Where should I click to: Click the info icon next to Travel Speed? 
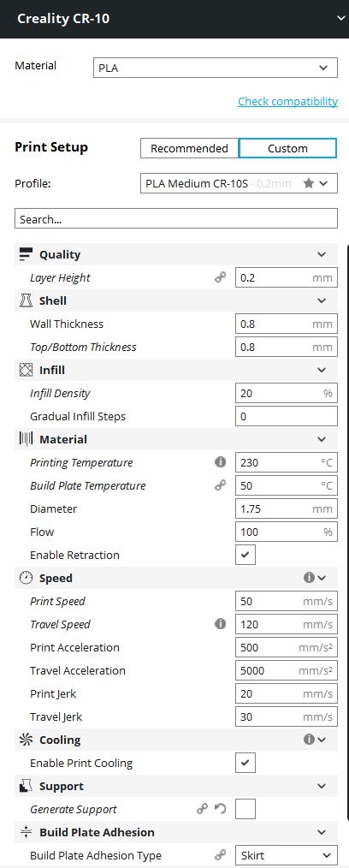[x=220, y=624]
